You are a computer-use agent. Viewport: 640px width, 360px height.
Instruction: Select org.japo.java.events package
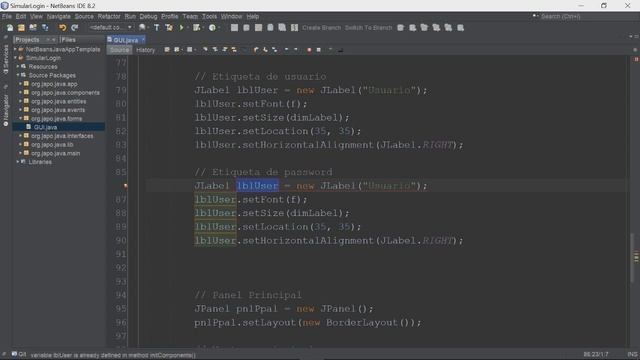coord(58,110)
